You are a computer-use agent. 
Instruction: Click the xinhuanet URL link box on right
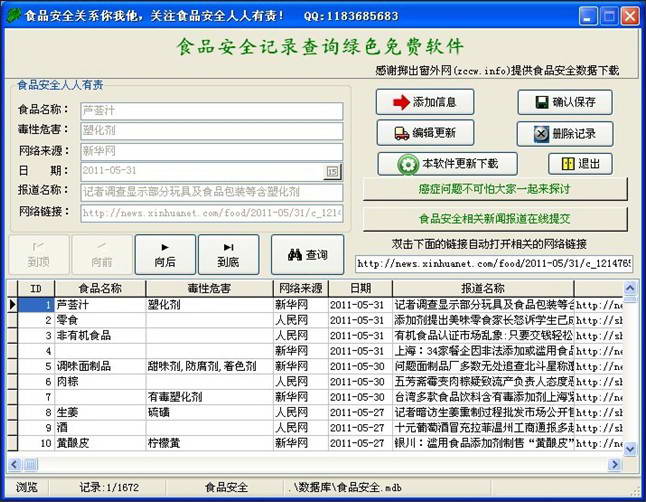pyautogui.click(x=494, y=263)
